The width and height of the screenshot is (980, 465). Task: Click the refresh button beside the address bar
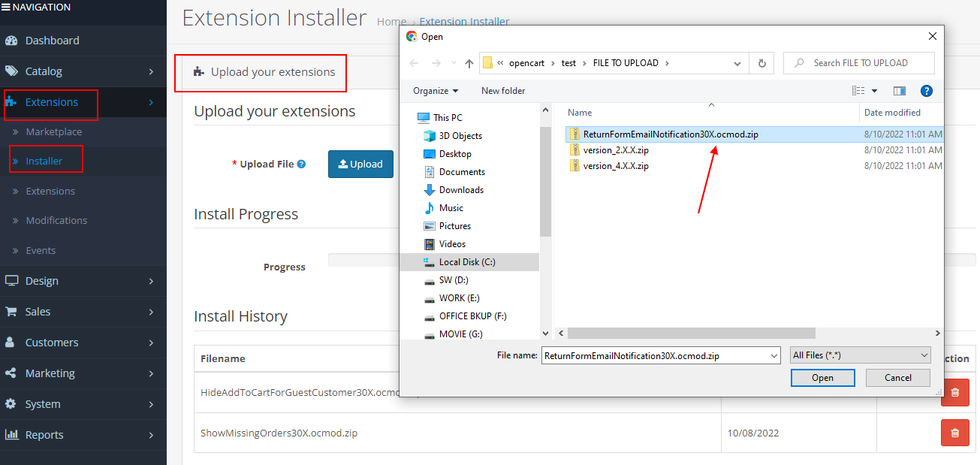[762, 63]
